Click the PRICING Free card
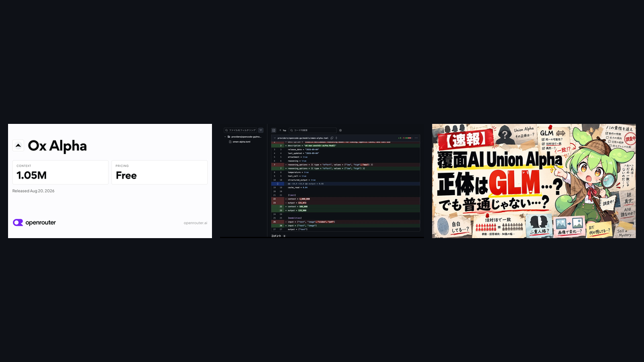The width and height of the screenshot is (644, 362). 159,172
